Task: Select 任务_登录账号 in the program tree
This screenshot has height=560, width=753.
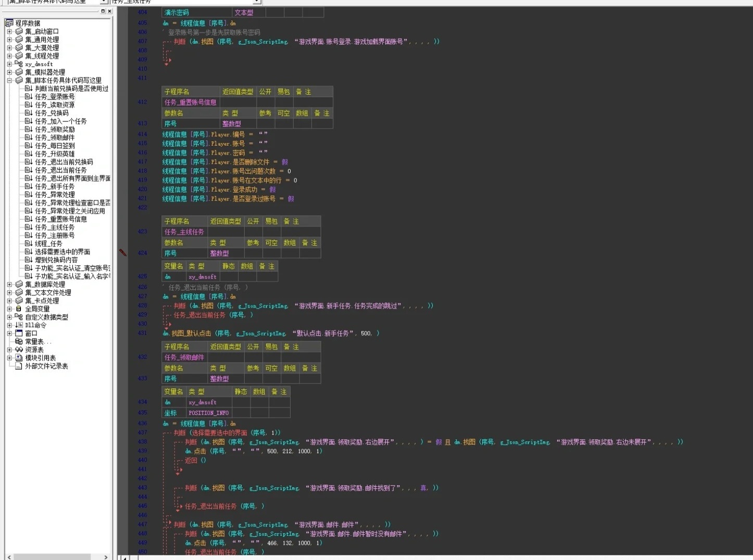Action: [x=55, y=97]
